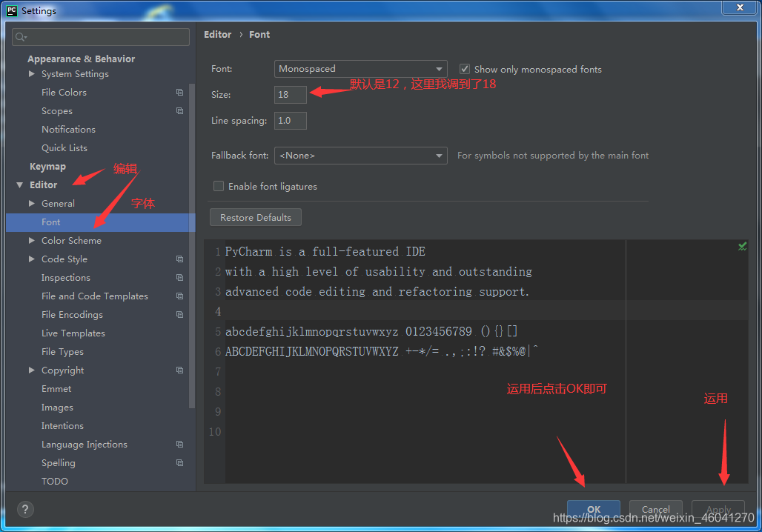Click the Line spacing input field
The width and height of the screenshot is (762, 532).
[291, 121]
